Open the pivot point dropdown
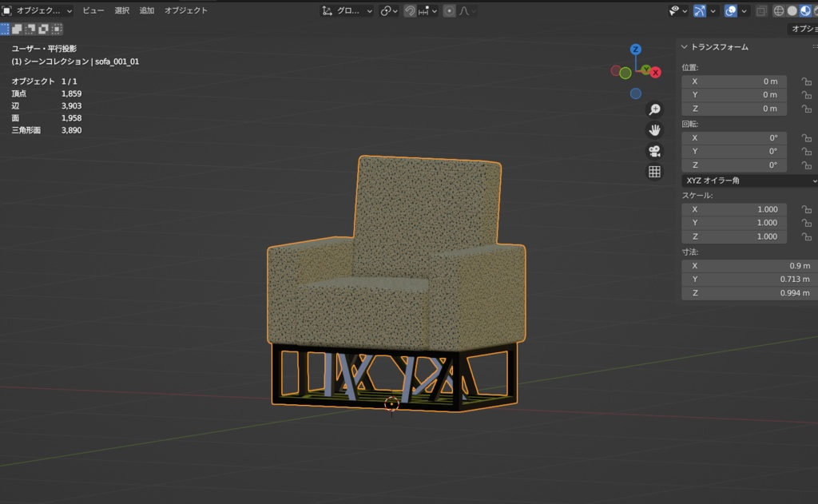Screen dimensions: 818x504 pyautogui.click(x=389, y=10)
